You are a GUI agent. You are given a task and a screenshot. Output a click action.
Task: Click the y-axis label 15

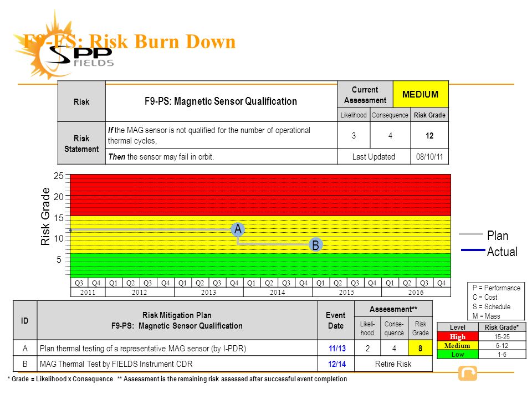coord(59,218)
